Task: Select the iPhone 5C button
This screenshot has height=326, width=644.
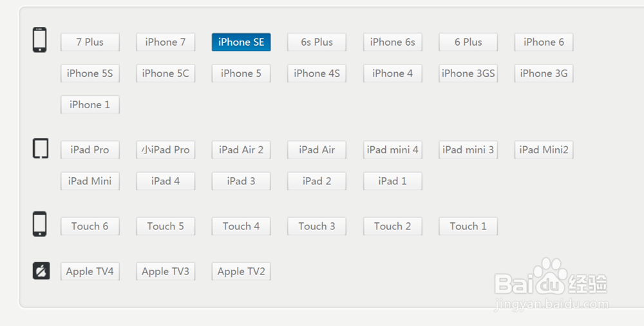Action: click(x=166, y=73)
